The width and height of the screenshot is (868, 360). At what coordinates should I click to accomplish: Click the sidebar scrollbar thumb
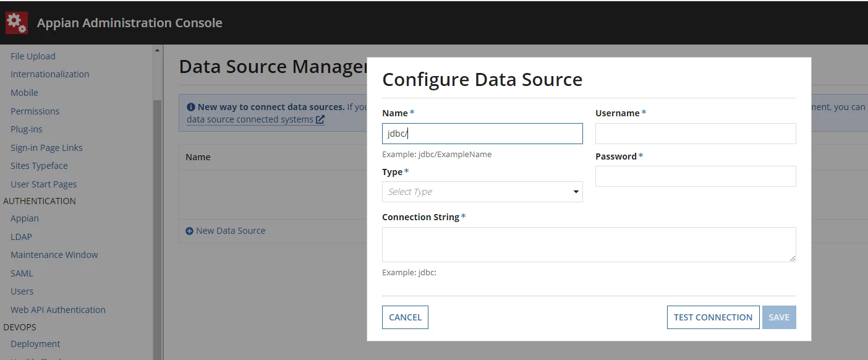point(157,229)
